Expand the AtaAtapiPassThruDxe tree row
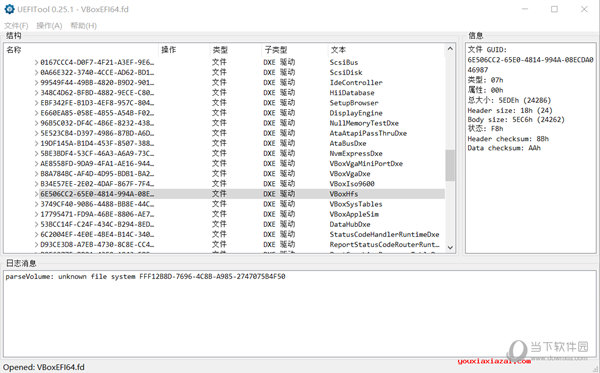The height and width of the screenshot is (373, 600). pos(36,133)
